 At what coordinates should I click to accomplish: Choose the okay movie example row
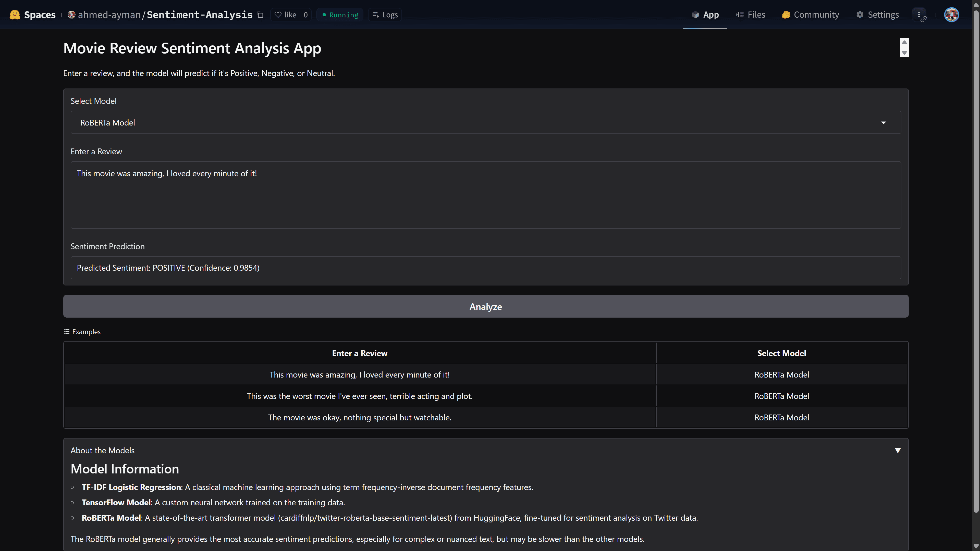tap(360, 418)
